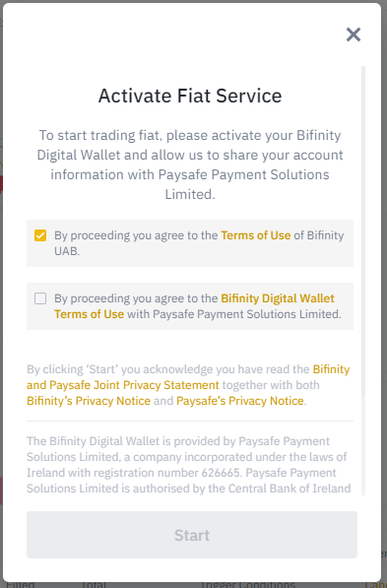The image size is (387, 588).
Task: Uncheck the Bifinity UAB Terms of Use checkbox
Action: [40, 235]
